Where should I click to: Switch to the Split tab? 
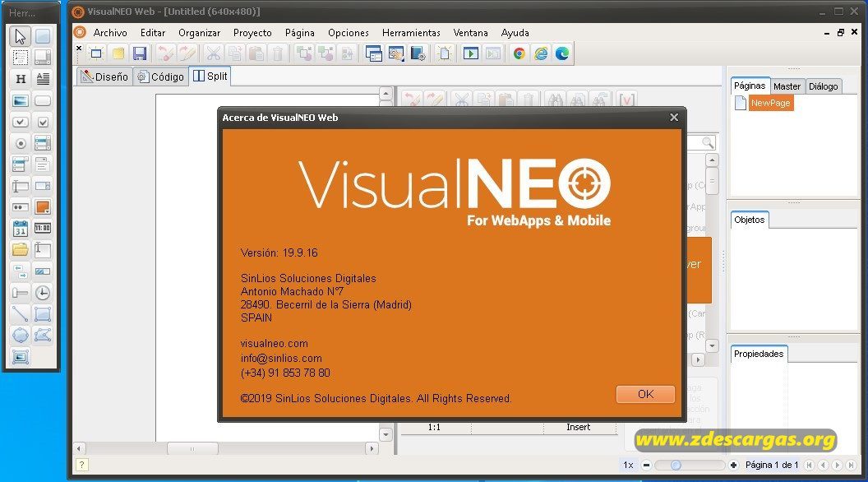coord(210,76)
